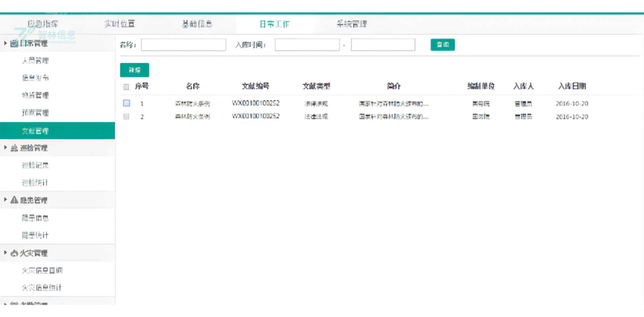Click 管理员 in row 2
Image resolution: width=644 pixels, height=317 pixels.
pos(523,117)
